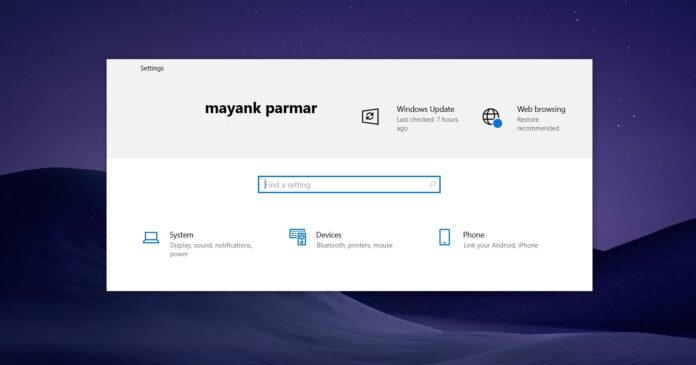Viewport: 696px width, 365px height.
Task: Open System settings laptop icon
Action: click(151, 238)
